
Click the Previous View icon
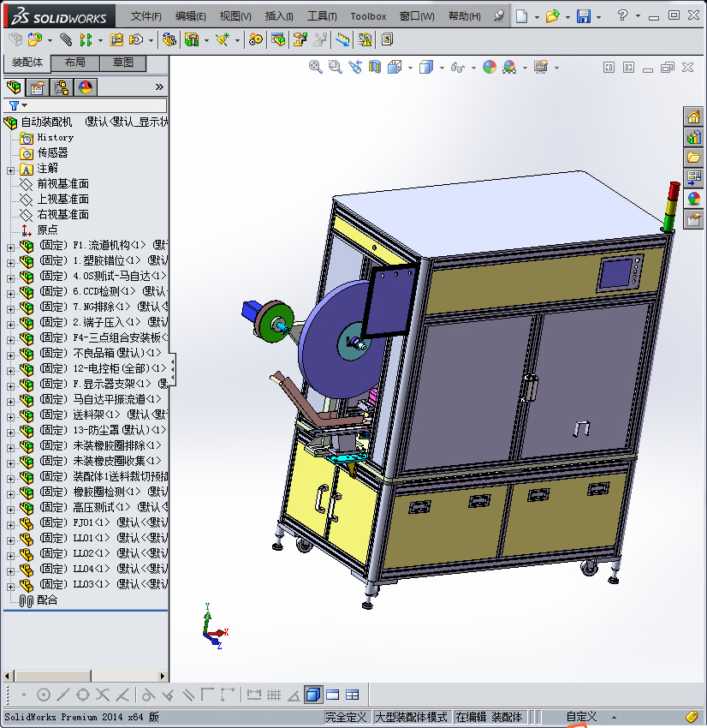pos(355,68)
